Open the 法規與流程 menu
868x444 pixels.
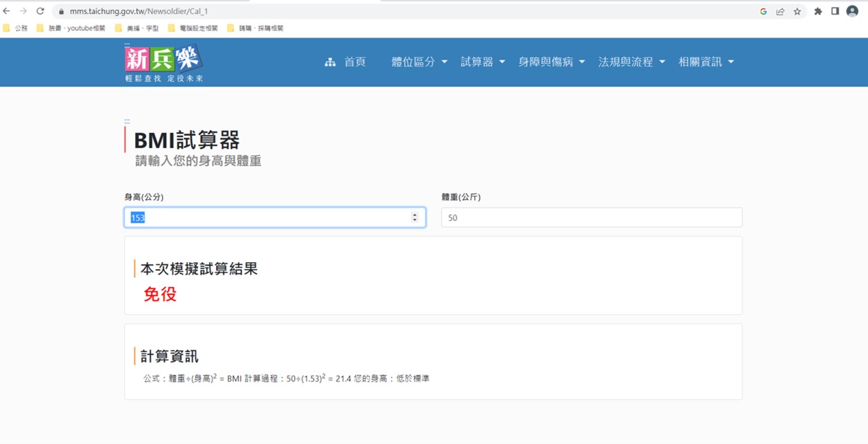(632, 62)
